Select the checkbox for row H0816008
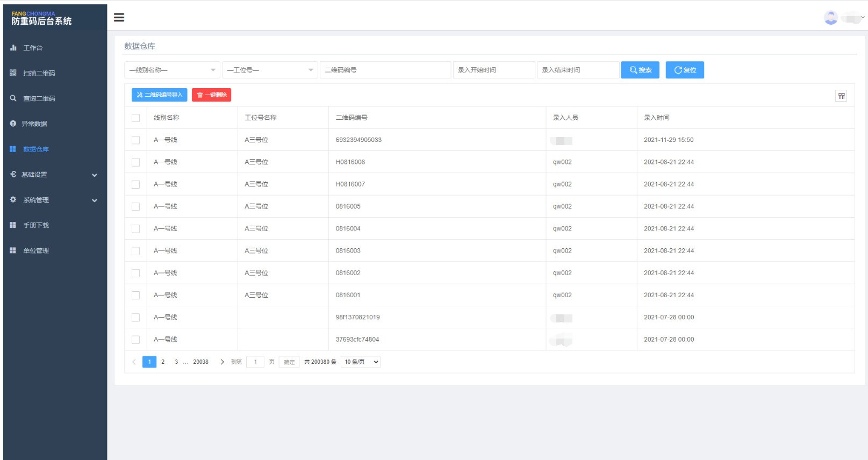 (135, 162)
